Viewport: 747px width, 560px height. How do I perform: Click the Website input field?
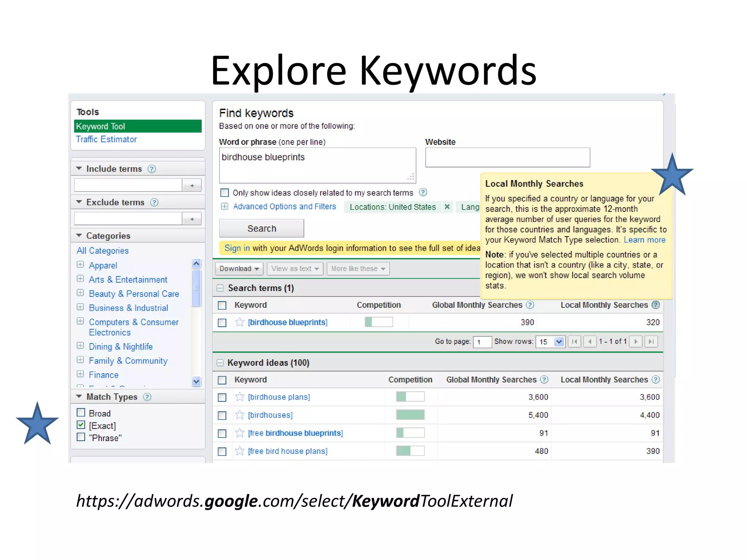(x=507, y=157)
